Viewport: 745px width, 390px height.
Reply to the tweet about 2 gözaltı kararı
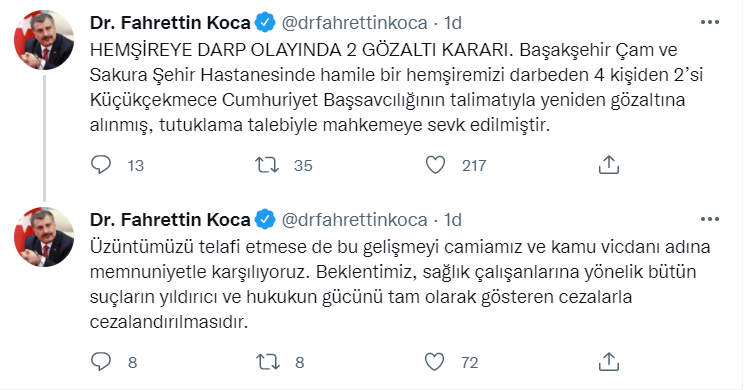(x=101, y=165)
